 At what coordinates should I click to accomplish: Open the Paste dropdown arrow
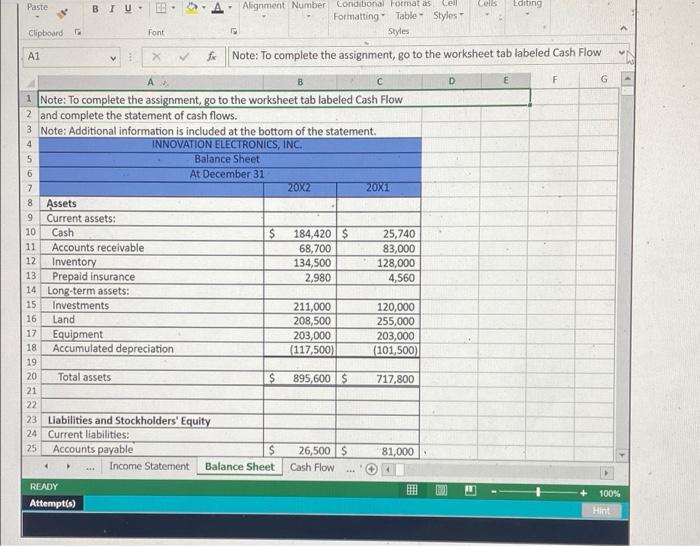(x=38, y=18)
